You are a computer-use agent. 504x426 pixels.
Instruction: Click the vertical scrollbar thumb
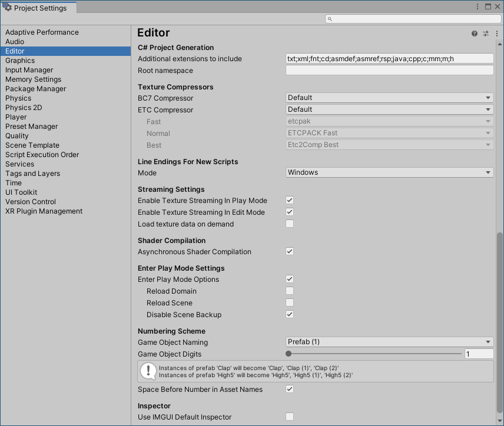[499, 322]
